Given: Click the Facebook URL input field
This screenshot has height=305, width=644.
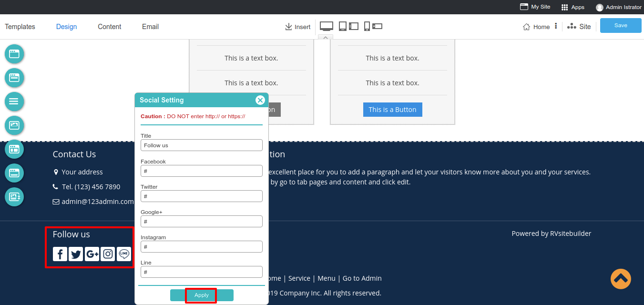Looking at the screenshot, I should coord(202,171).
